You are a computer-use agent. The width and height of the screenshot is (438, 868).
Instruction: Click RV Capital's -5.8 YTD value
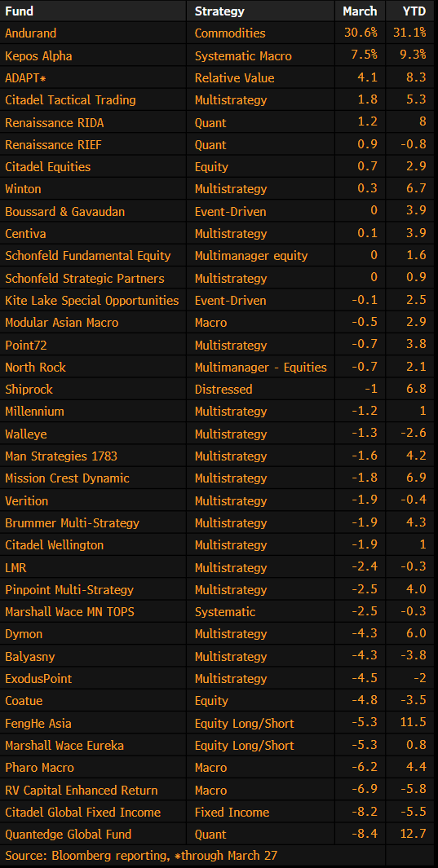413,791
